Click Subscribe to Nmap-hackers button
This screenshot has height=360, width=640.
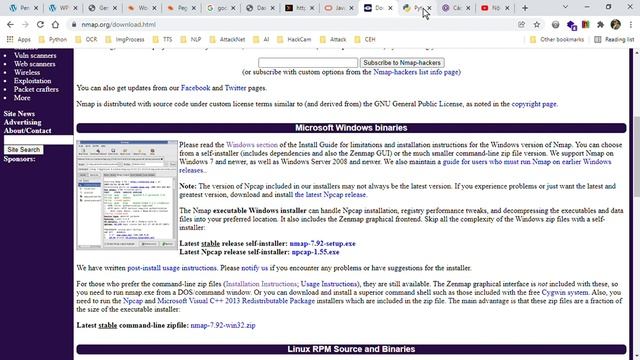point(402,62)
